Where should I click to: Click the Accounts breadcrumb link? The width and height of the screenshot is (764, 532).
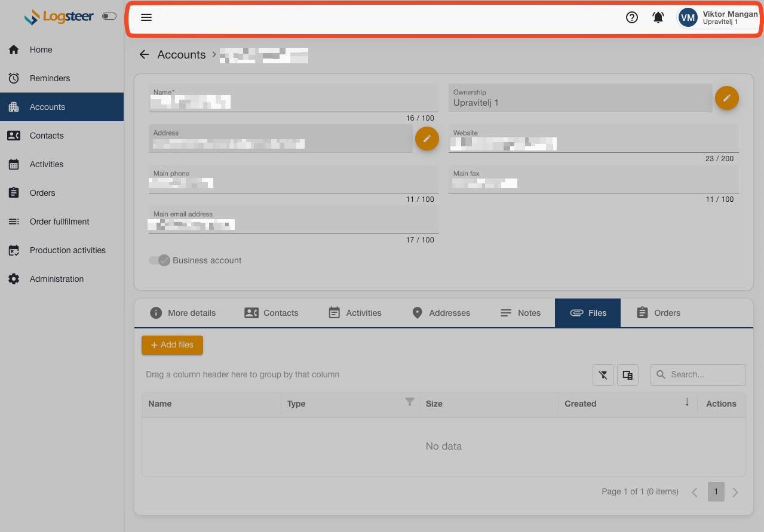tap(182, 54)
